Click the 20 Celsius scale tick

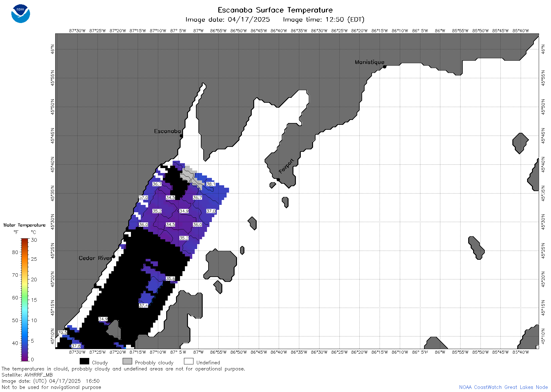pyautogui.click(x=34, y=279)
